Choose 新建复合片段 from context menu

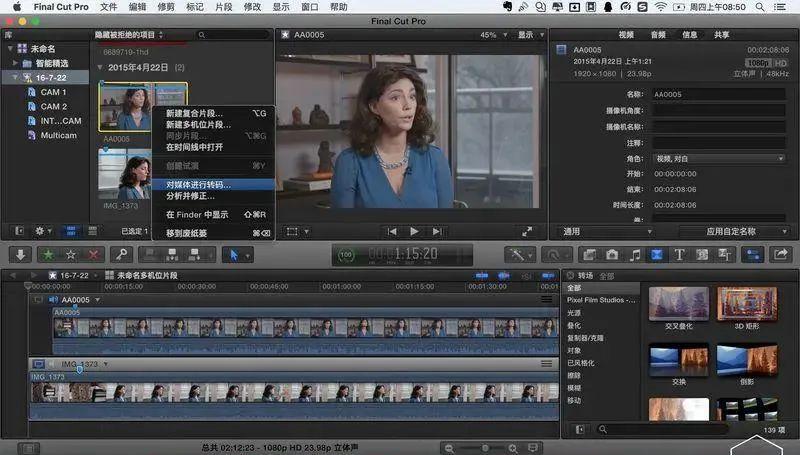(213, 113)
